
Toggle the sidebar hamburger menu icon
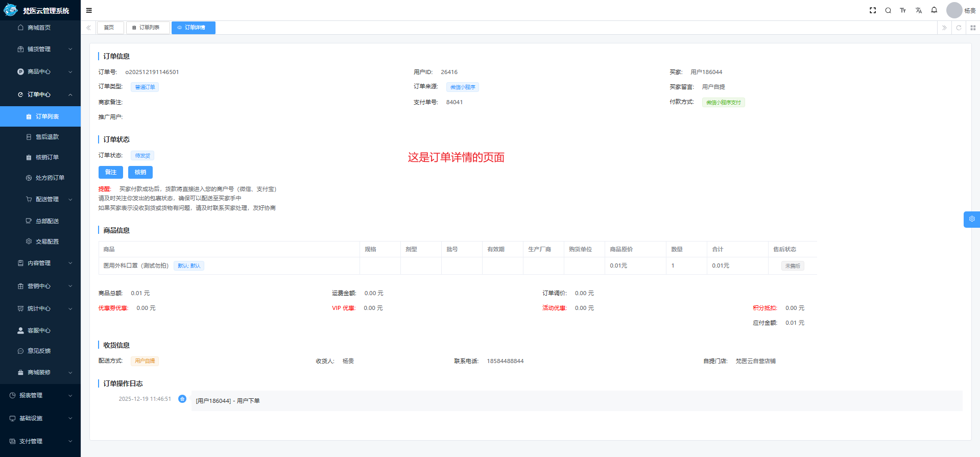click(x=89, y=10)
